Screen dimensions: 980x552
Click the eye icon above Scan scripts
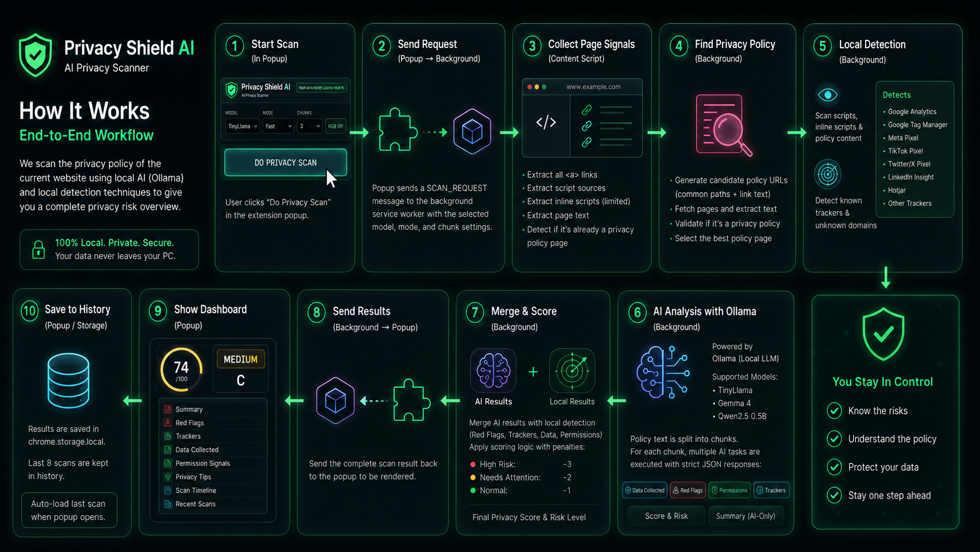828,94
